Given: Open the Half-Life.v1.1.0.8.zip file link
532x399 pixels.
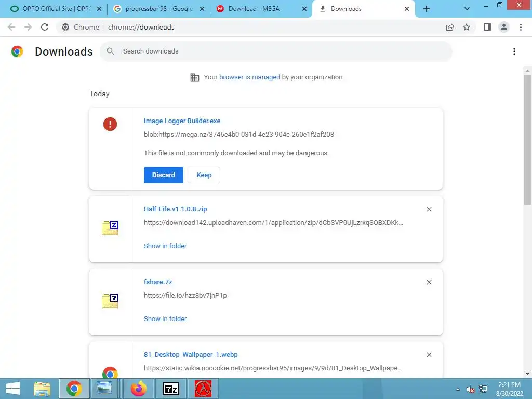Looking at the screenshot, I should click(176, 209).
